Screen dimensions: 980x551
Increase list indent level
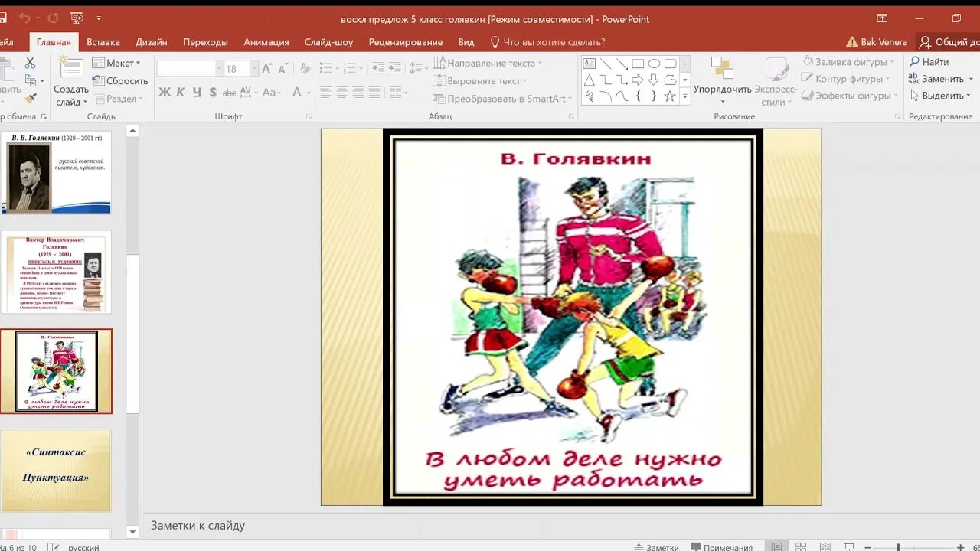click(x=395, y=69)
